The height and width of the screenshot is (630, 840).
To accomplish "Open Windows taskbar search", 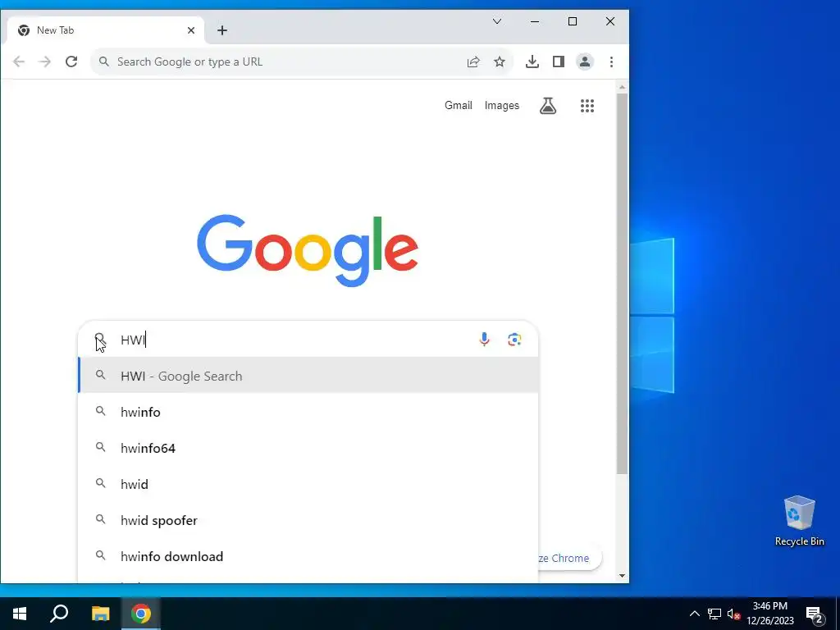I will (59, 614).
